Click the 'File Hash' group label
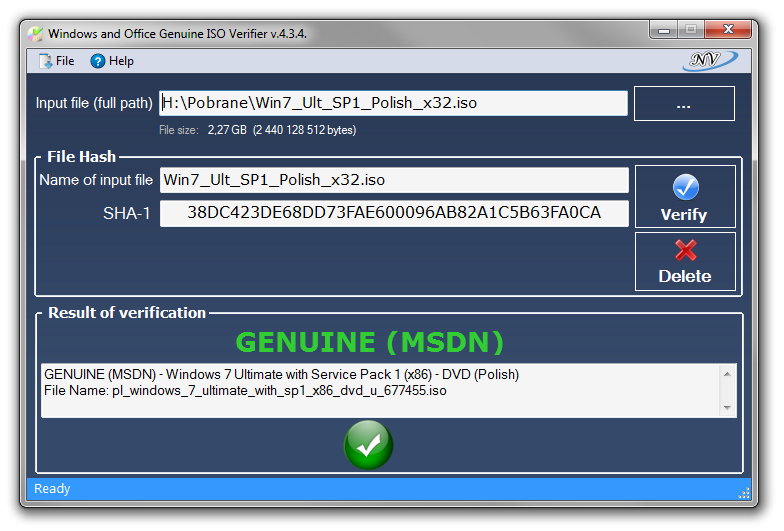This screenshot has height=531, width=784. point(82,156)
